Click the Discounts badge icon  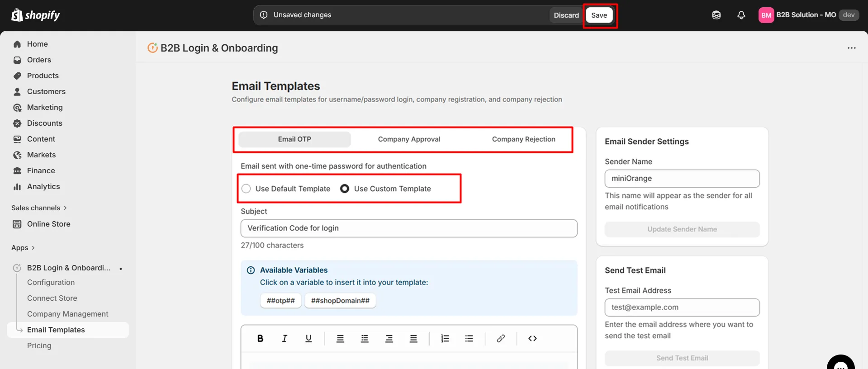[x=17, y=123]
